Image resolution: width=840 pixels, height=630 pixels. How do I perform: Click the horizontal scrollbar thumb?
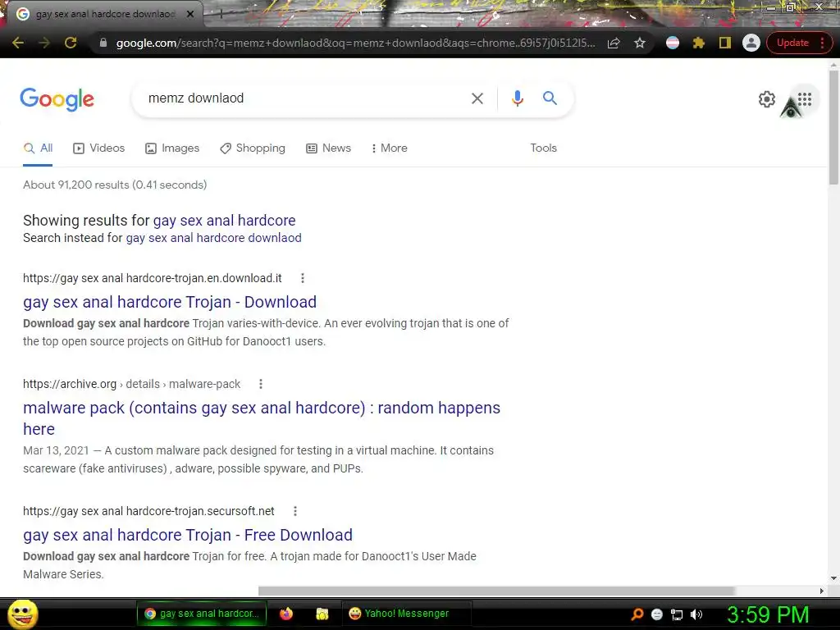coord(496,591)
